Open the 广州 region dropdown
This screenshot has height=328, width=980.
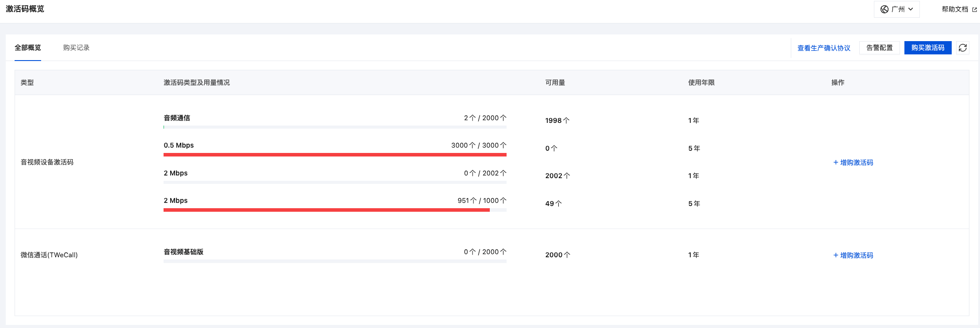[897, 9]
